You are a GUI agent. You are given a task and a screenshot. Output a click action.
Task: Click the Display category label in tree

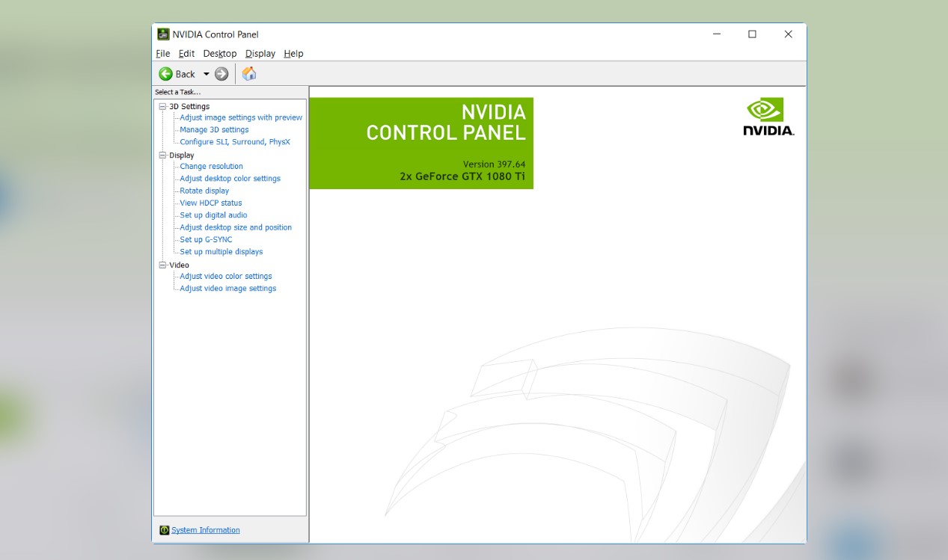pos(182,156)
